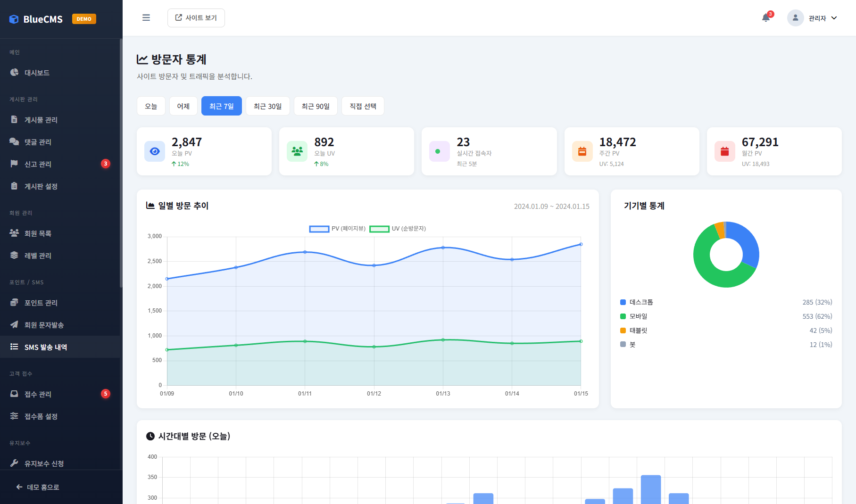Click the 실시간 접속자 status dot icon
This screenshot has width=856, height=504.
point(438,151)
